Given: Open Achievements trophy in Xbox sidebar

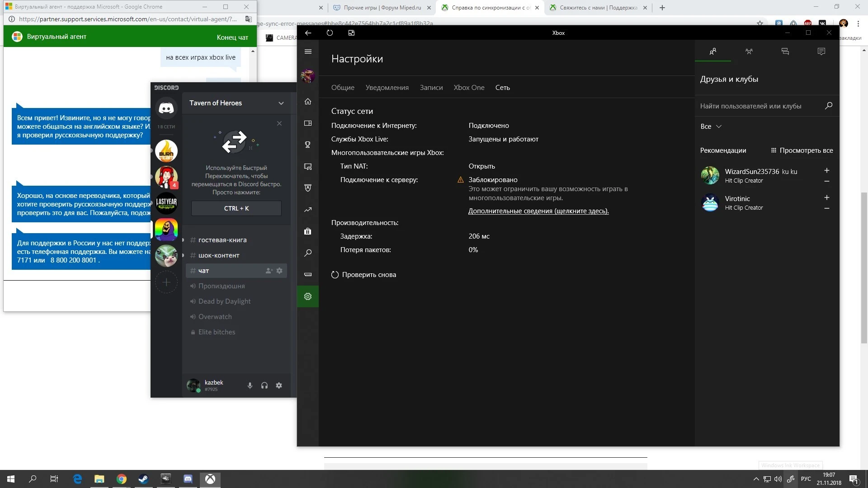Looking at the screenshot, I should [308, 145].
